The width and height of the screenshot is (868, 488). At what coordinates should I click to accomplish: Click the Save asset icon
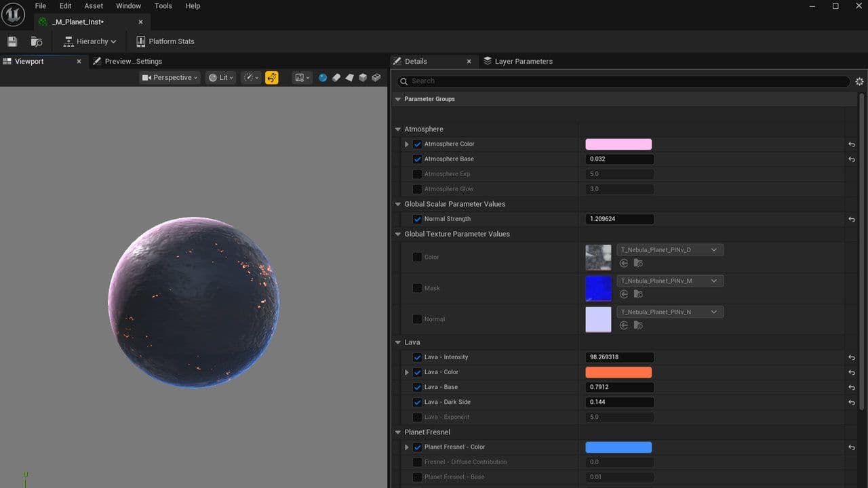pos(12,41)
